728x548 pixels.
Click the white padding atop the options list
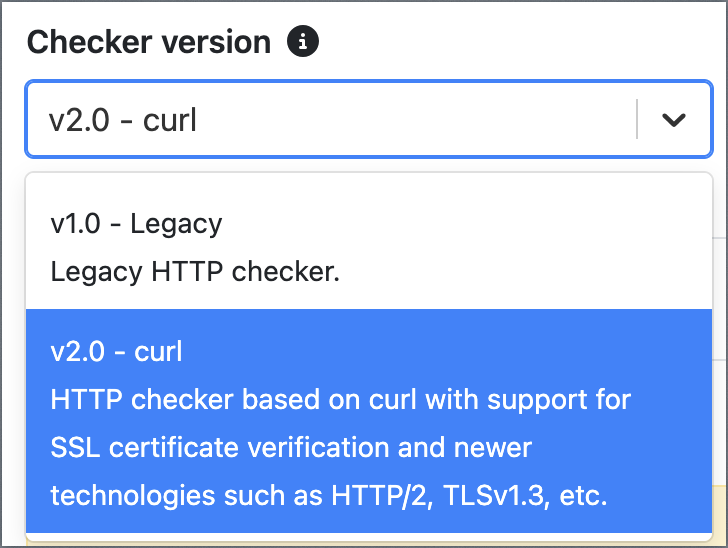tap(369, 186)
